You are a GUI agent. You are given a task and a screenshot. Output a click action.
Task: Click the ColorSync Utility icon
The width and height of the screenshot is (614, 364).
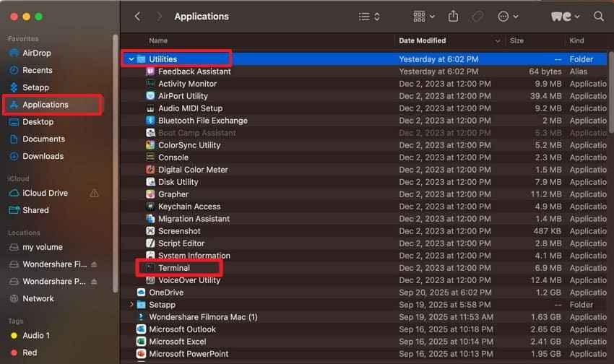click(x=150, y=145)
